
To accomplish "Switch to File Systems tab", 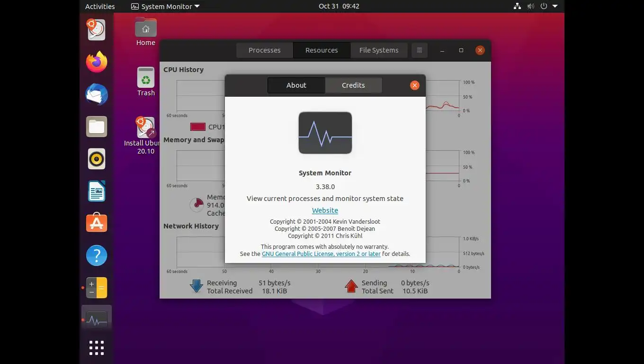I will coord(379,50).
